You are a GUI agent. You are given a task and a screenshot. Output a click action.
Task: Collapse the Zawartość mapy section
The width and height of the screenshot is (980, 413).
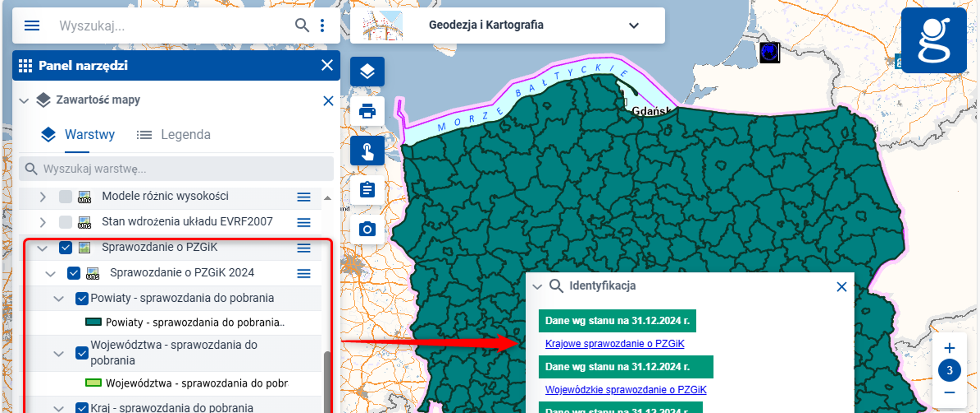click(x=24, y=101)
